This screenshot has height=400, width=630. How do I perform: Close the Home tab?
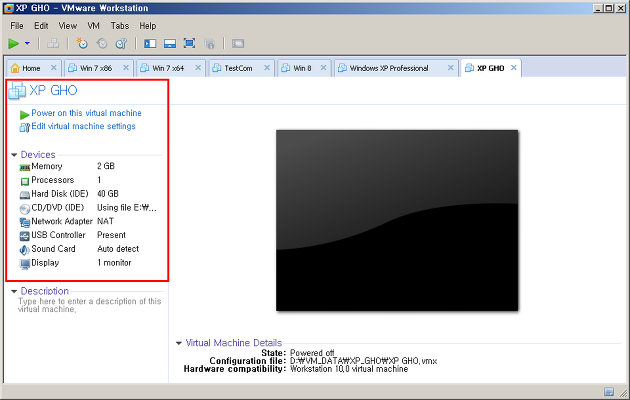click(x=53, y=68)
